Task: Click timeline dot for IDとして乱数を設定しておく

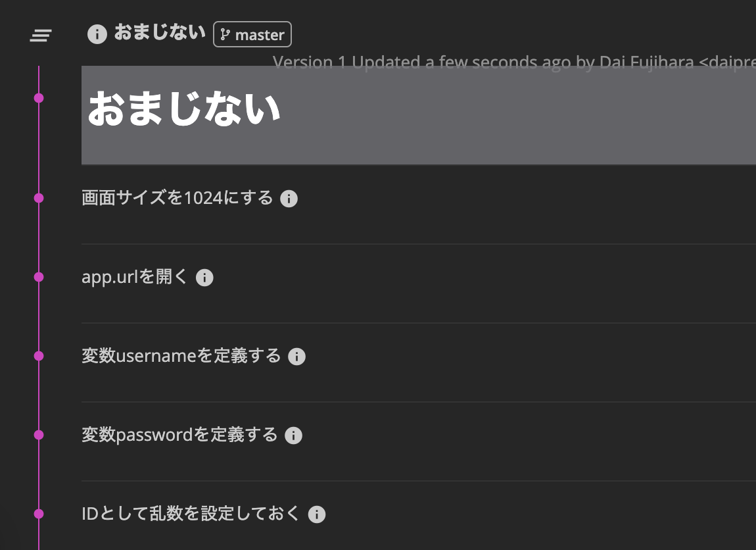Action: tap(39, 514)
